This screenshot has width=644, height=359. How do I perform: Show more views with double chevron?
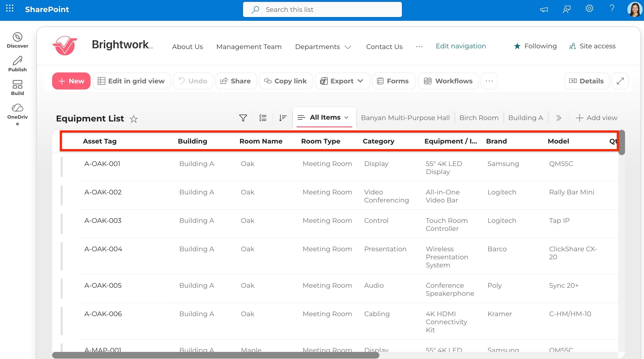[x=559, y=118]
